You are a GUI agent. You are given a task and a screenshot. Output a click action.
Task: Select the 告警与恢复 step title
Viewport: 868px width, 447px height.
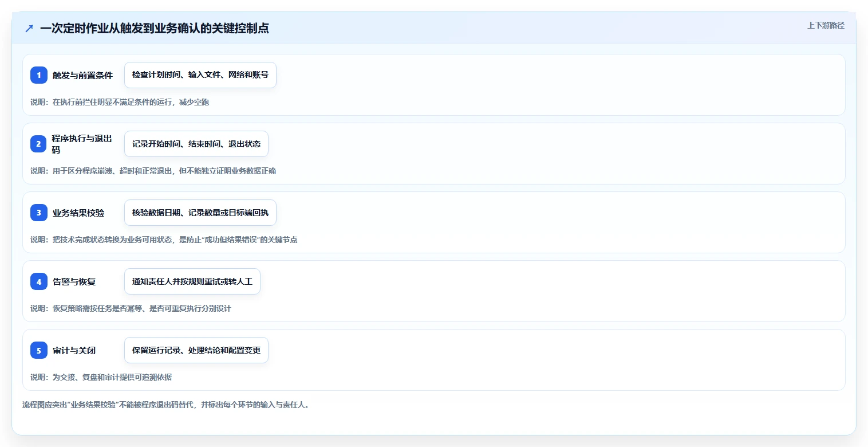pyautogui.click(x=74, y=281)
